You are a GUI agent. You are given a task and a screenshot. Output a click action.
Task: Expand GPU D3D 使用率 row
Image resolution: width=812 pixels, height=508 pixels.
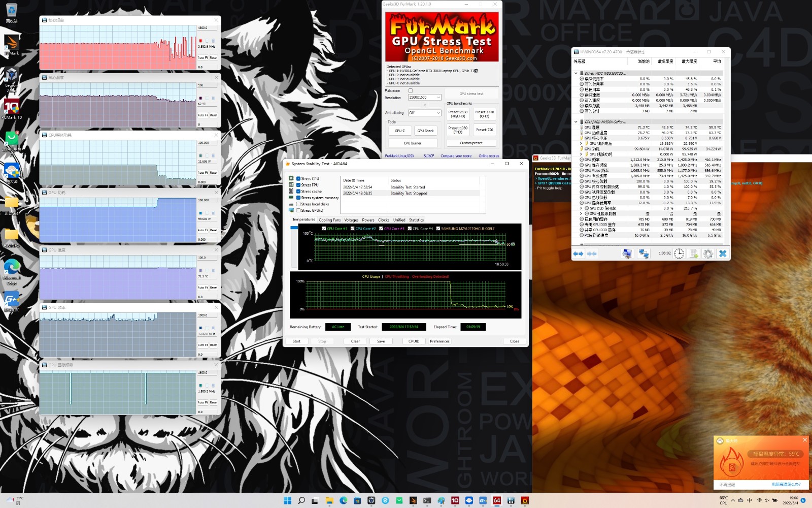pos(581,208)
